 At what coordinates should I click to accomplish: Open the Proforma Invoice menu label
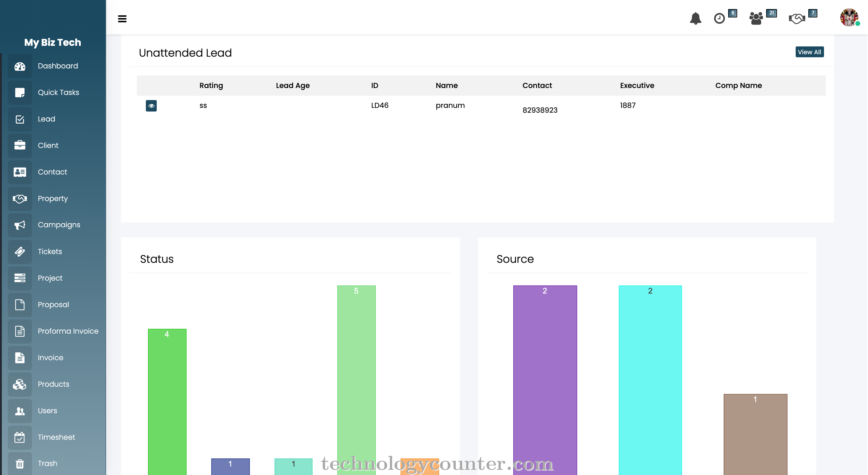[x=68, y=331]
